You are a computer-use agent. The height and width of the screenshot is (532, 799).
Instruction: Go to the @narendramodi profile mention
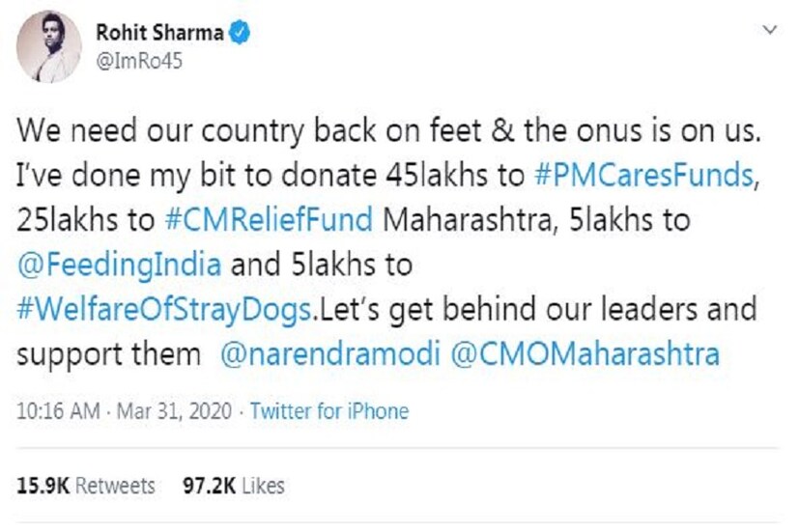[333, 353]
